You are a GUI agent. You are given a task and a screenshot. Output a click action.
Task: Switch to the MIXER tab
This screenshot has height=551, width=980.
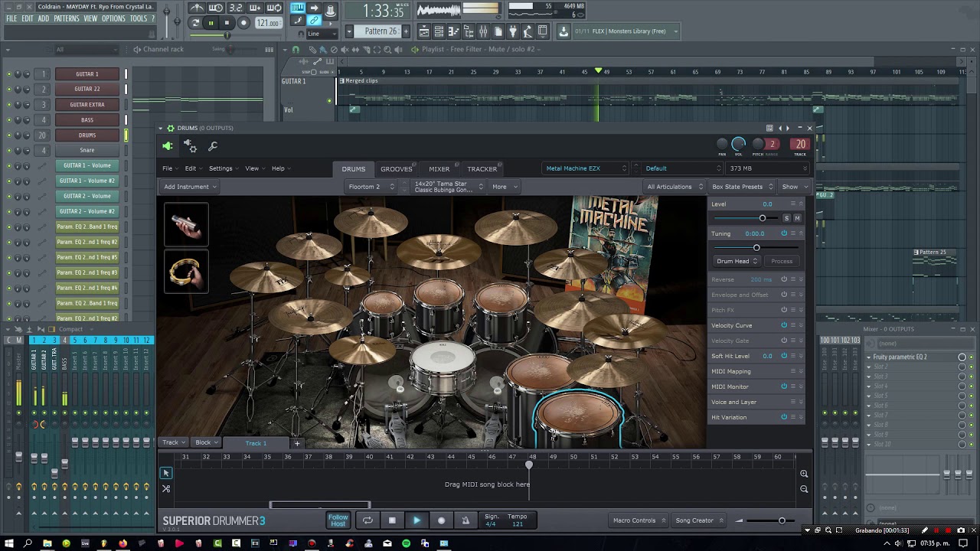[439, 169]
